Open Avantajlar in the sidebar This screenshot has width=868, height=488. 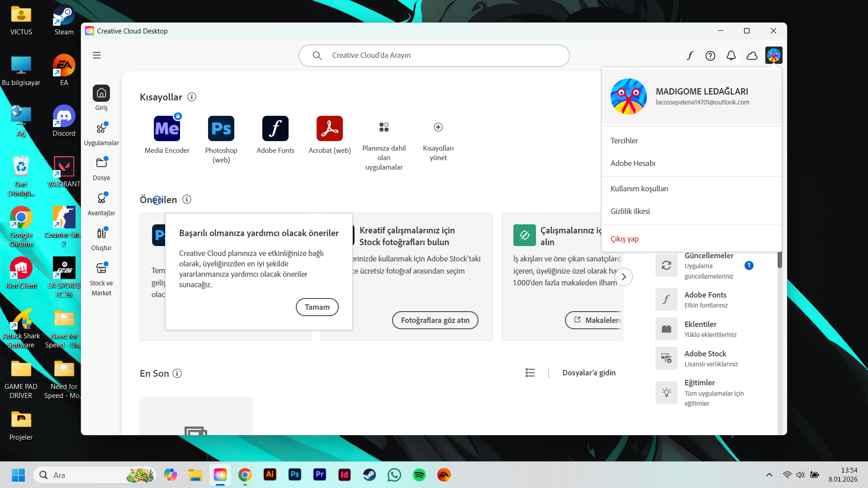[101, 204]
